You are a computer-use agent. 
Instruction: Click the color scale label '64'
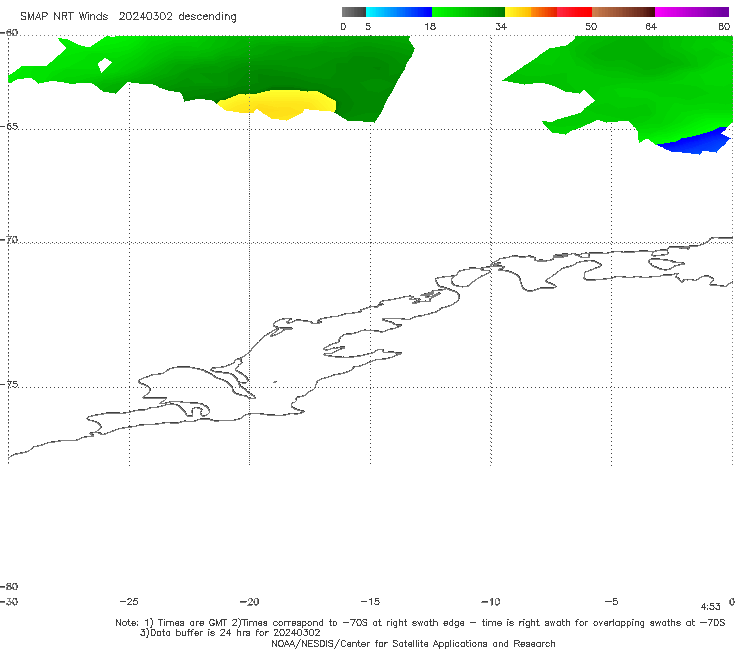[651, 26]
